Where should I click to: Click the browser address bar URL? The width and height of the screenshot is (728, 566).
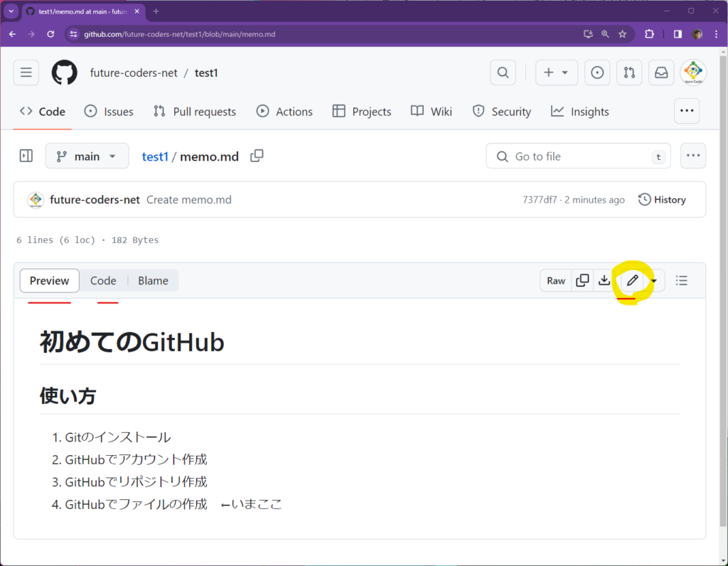179,34
